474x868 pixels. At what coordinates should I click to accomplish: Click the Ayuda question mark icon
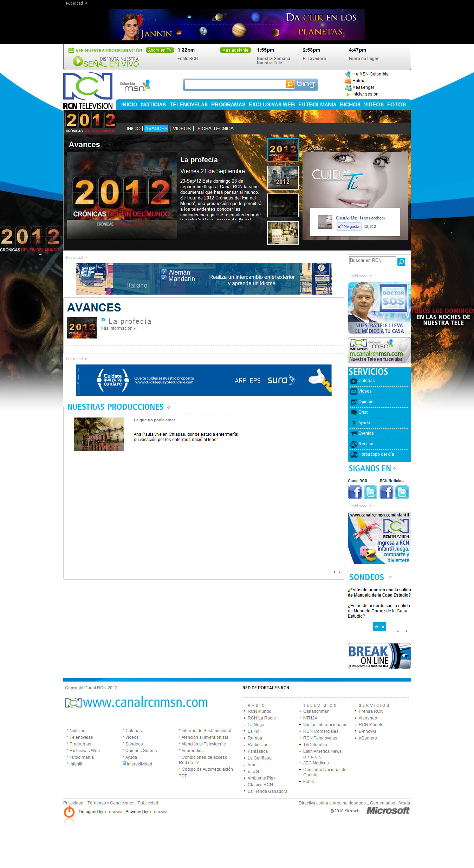pos(354,423)
